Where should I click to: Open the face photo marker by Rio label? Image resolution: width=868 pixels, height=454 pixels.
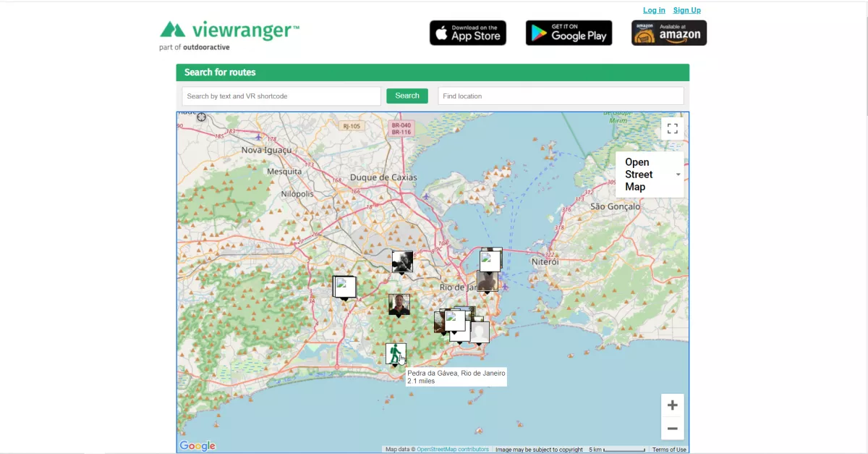tap(488, 282)
